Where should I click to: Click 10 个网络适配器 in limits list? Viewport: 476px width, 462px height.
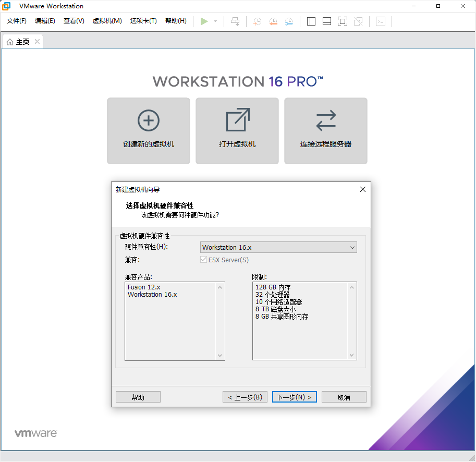(x=279, y=302)
